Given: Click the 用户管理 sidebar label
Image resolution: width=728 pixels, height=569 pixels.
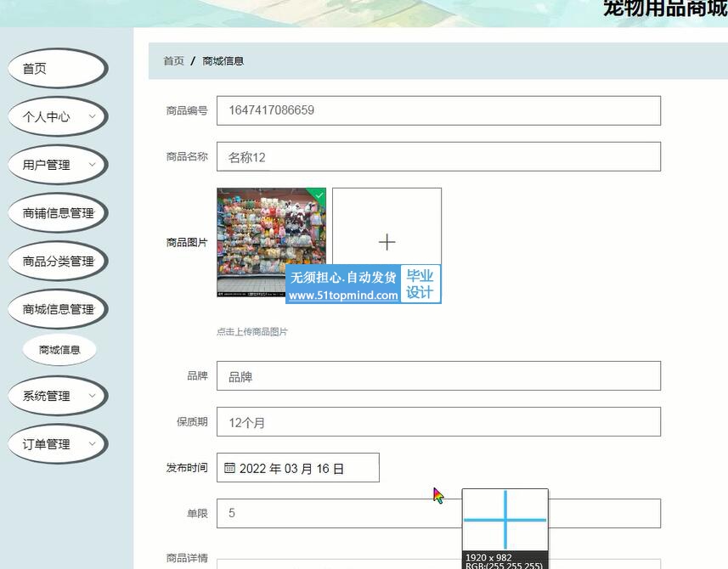Looking at the screenshot, I should tap(47, 165).
